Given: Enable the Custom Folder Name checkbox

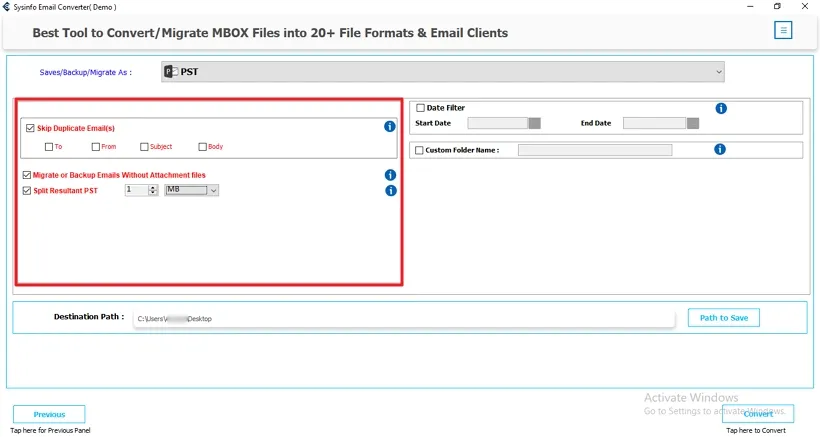Looking at the screenshot, I should point(419,150).
